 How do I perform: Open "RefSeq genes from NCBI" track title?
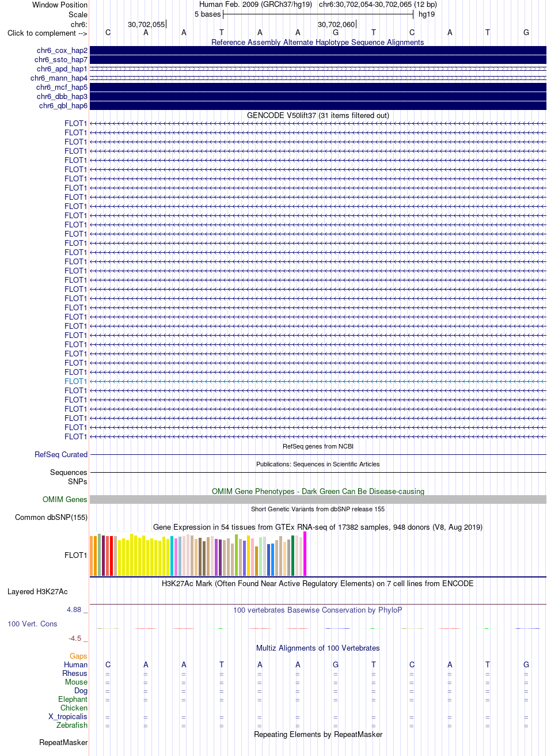[318, 446]
